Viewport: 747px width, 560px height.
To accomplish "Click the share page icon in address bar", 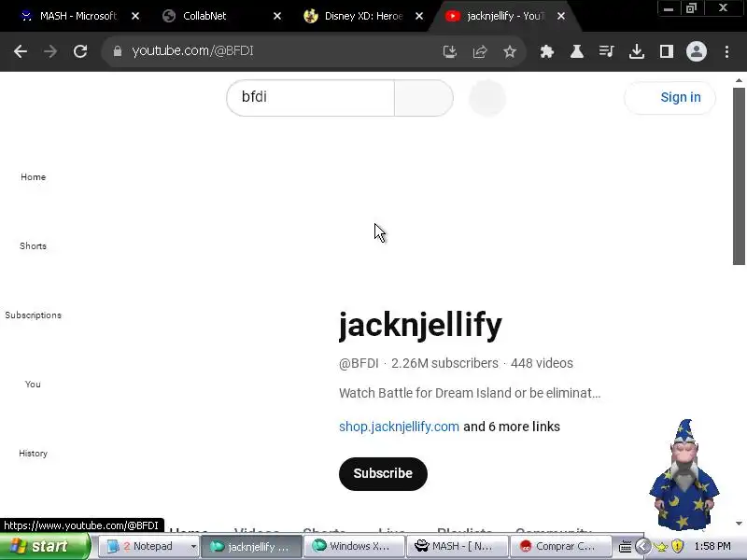I will 480,51.
